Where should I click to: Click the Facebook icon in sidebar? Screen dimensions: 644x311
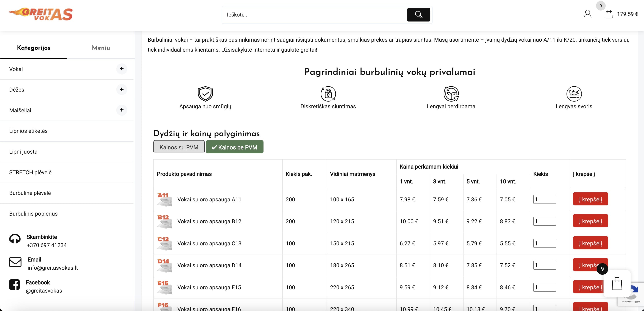[15, 285]
